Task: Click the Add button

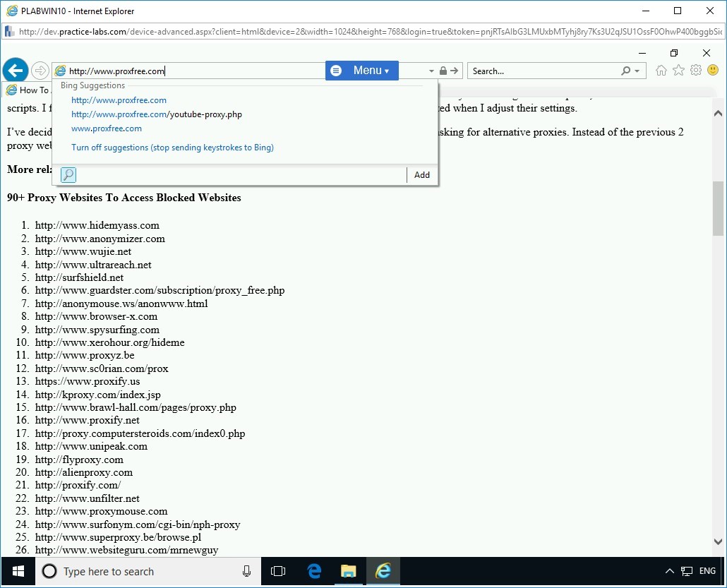Action: click(x=421, y=174)
